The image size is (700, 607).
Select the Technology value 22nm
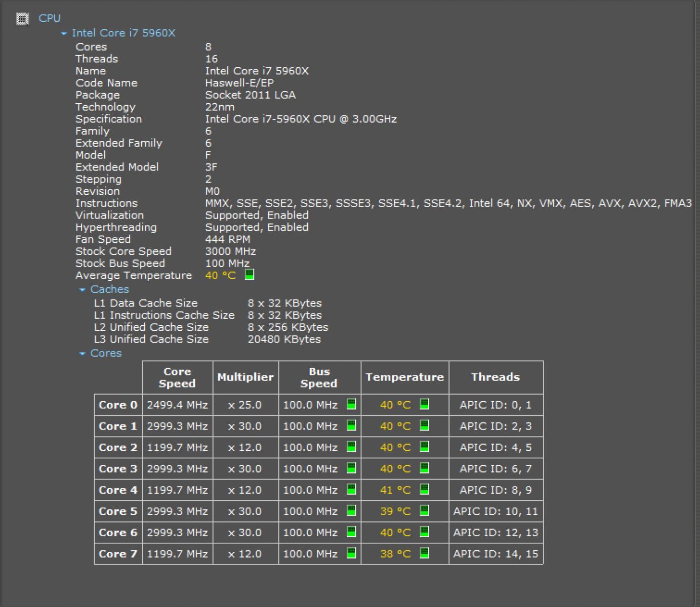pos(220,107)
